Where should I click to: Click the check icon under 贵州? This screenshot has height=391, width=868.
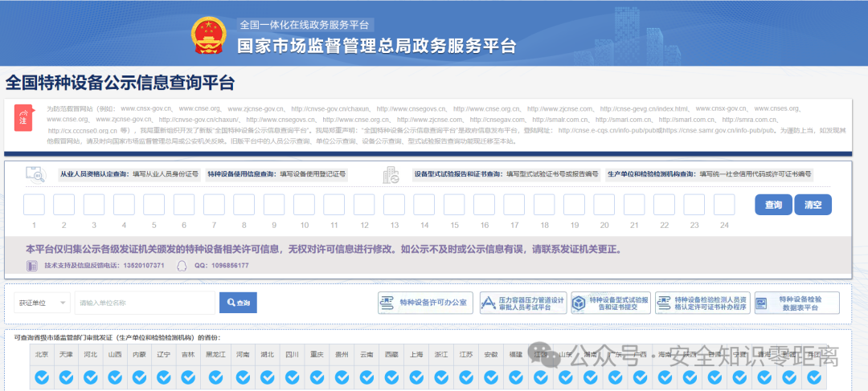tap(342, 377)
